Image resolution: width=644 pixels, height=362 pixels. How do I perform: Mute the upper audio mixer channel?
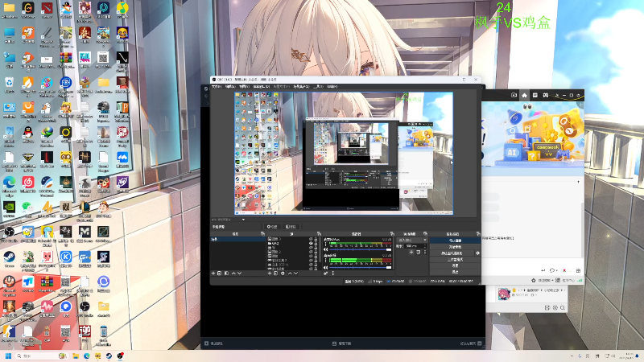click(325, 249)
